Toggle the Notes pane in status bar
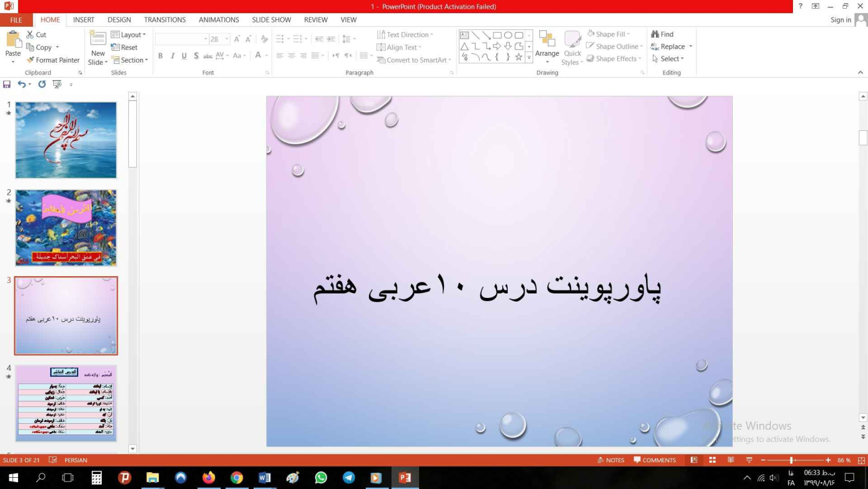Image resolution: width=868 pixels, height=489 pixels. 611,460
